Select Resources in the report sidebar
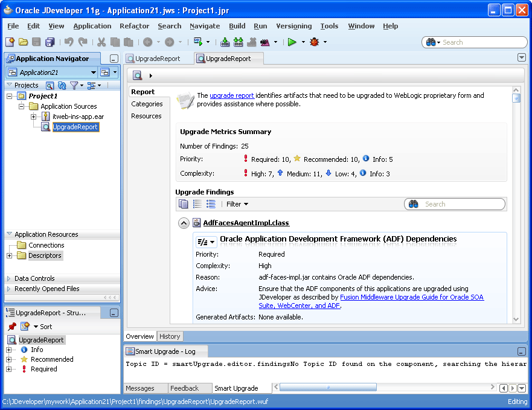 pos(146,116)
